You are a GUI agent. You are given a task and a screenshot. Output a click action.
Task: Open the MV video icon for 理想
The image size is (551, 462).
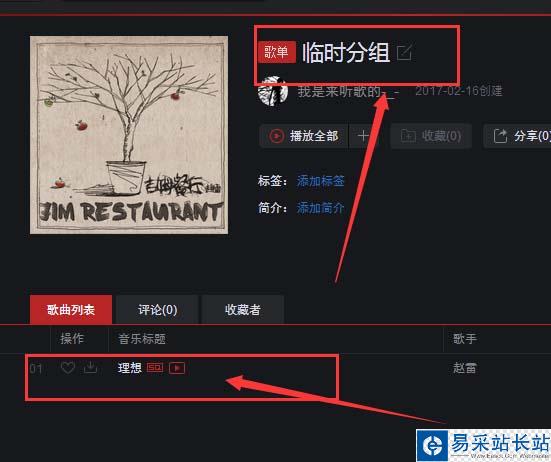click(177, 368)
